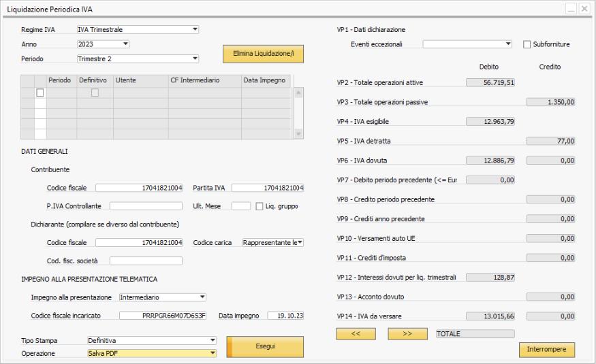This screenshot has height=364, width=596.
Task: Click the table scrollbar down arrow
Action: click(x=298, y=133)
